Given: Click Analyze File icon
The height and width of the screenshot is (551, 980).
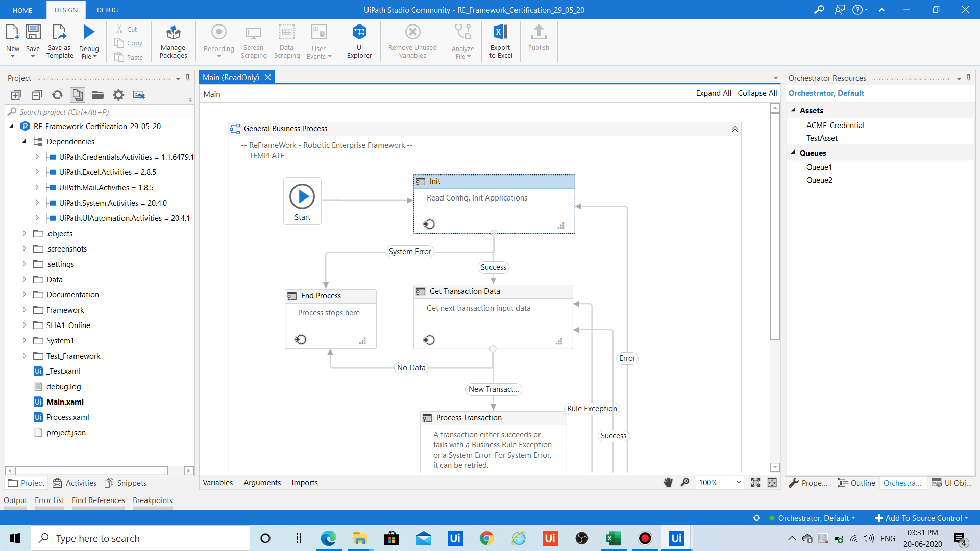Looking at the screenshot, I should pos(463,33).
